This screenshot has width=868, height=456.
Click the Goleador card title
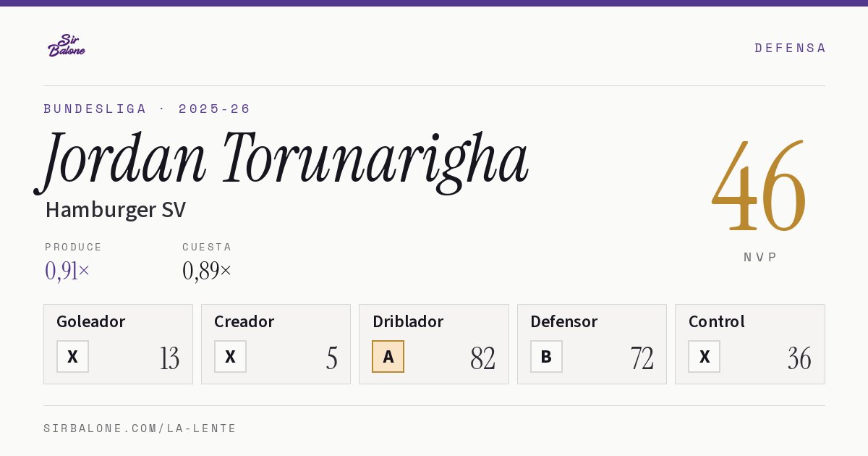coord(91,321)
